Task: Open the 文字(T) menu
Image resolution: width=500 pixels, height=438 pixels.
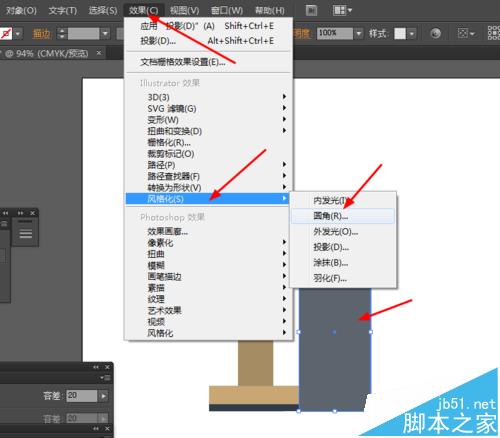Action: click(x=62, y=11)
